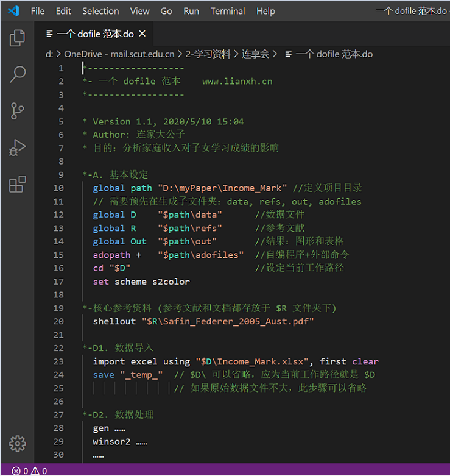Open the Search view in activity bar

point(17,74)
